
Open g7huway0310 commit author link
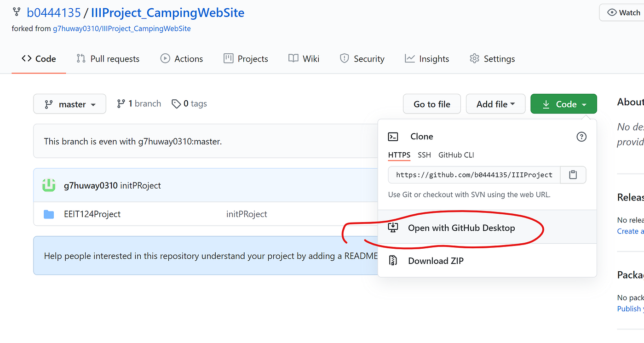pos(91,186)
